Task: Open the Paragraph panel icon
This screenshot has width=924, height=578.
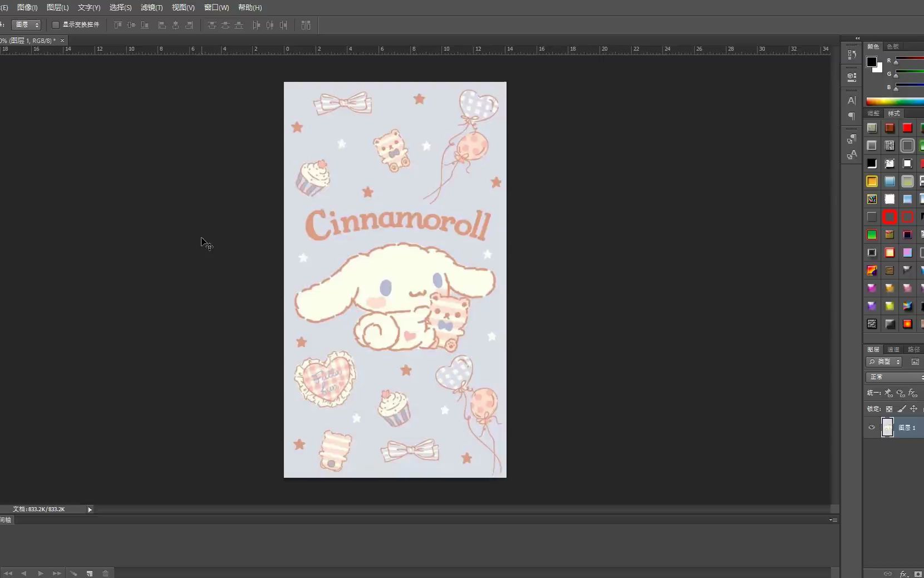Action: coord(852,116)
